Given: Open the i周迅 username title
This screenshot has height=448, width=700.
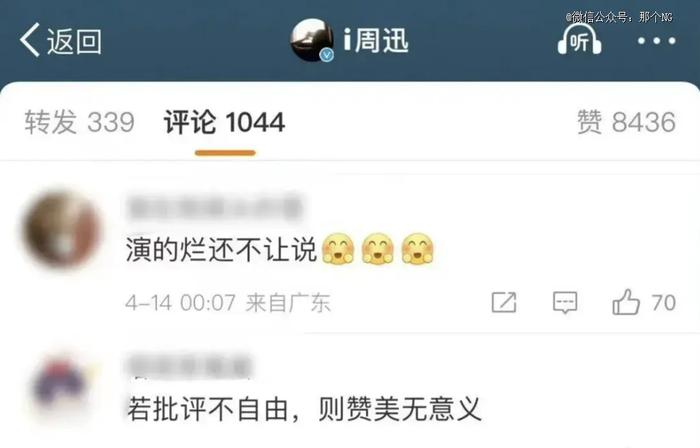Looking at the screenshot, I should point(376,40).
